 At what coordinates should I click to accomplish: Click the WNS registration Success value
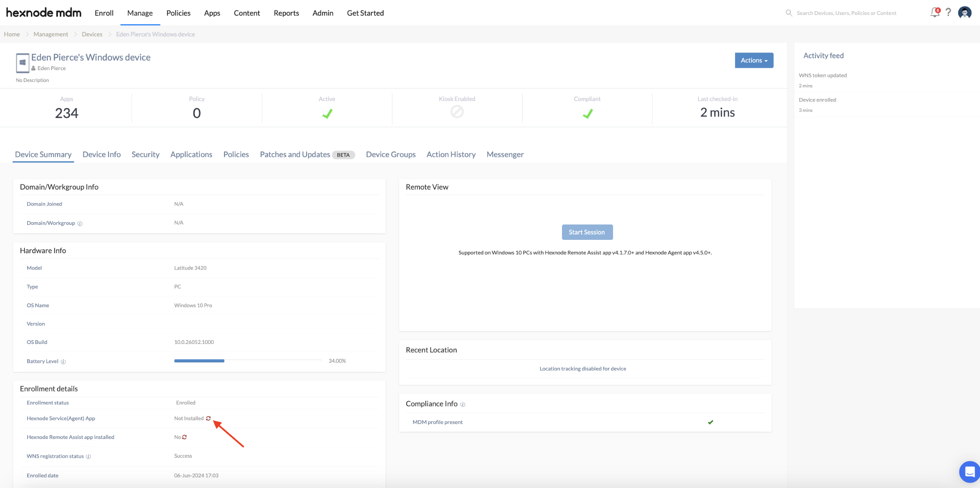click(x=183, y=456)
